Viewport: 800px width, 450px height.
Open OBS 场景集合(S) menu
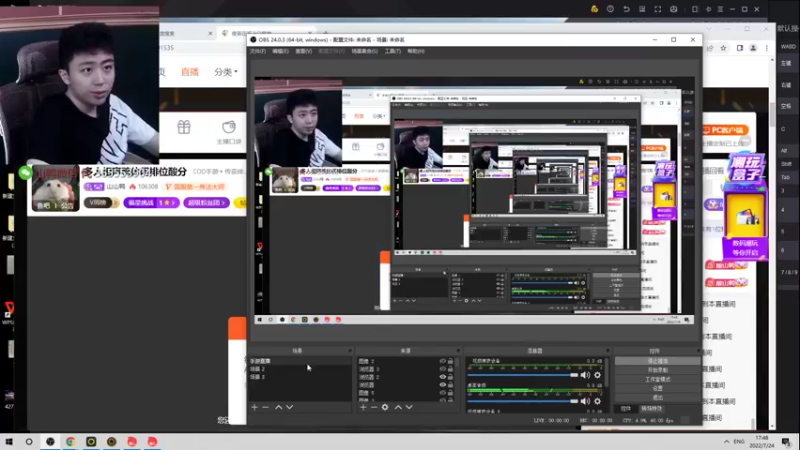364,52
